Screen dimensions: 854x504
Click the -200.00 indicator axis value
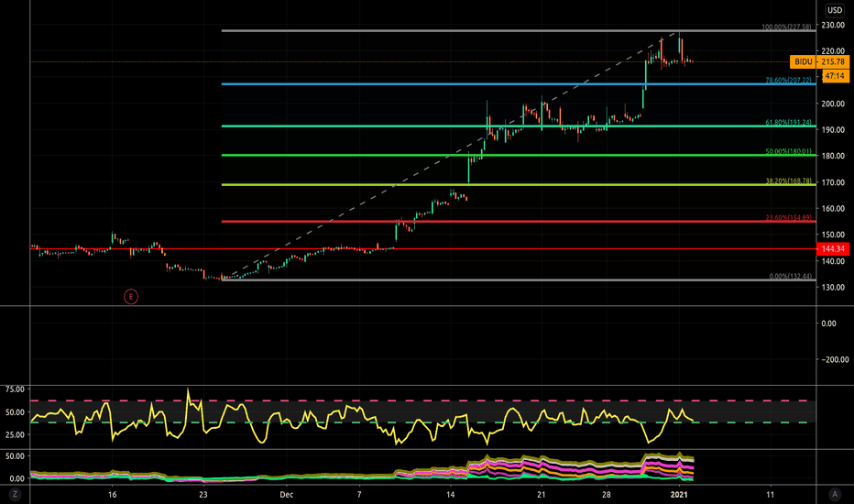pos(835,359)
